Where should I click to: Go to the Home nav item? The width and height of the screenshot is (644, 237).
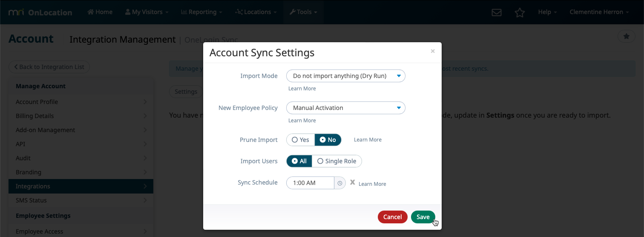click(x=100, y=12)
